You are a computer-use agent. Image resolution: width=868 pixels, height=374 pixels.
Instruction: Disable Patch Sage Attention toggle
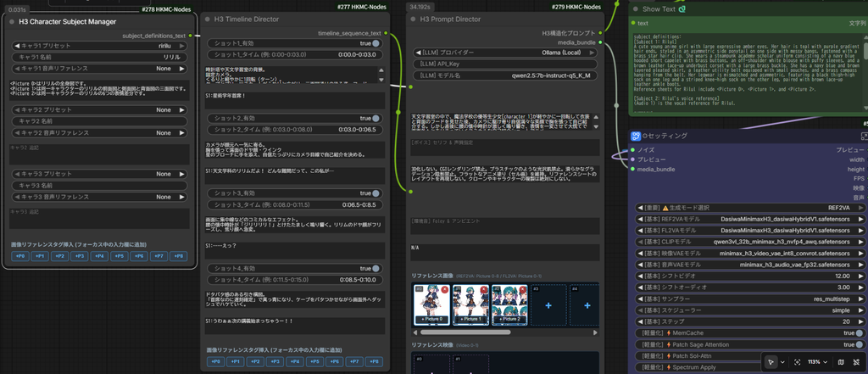coord(859,344)
